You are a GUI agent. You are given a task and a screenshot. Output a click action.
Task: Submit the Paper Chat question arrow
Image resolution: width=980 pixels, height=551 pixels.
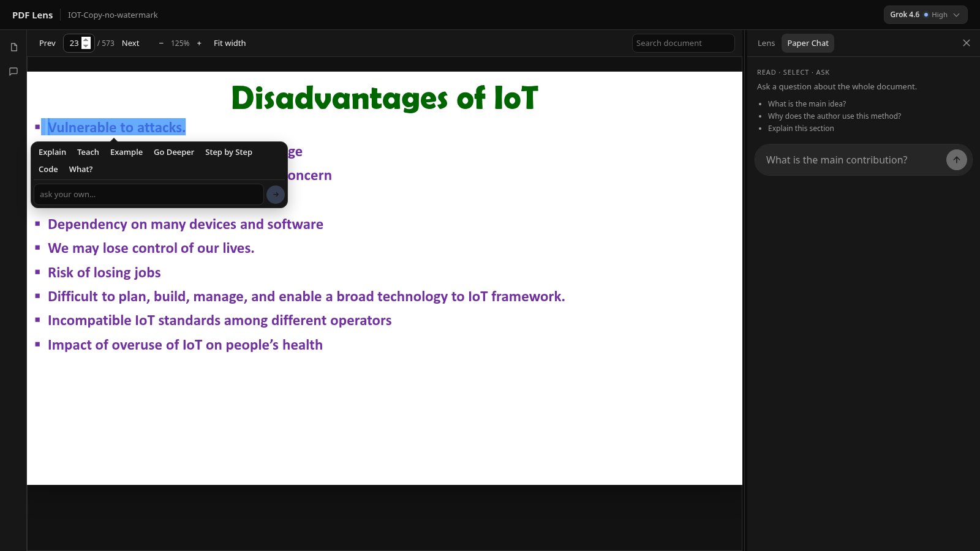click(x=956, y=160)
